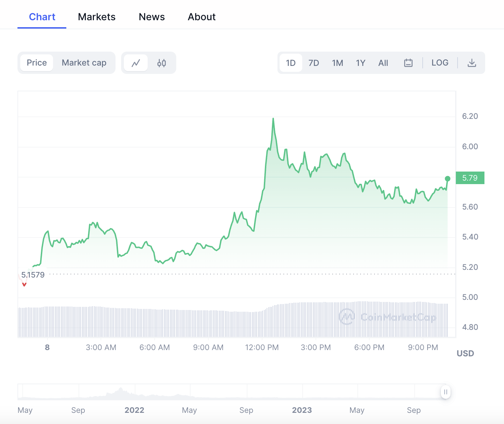Switch to line chart view icon
The width and height of the screenshot is (504, 424).
click(136, 63)
